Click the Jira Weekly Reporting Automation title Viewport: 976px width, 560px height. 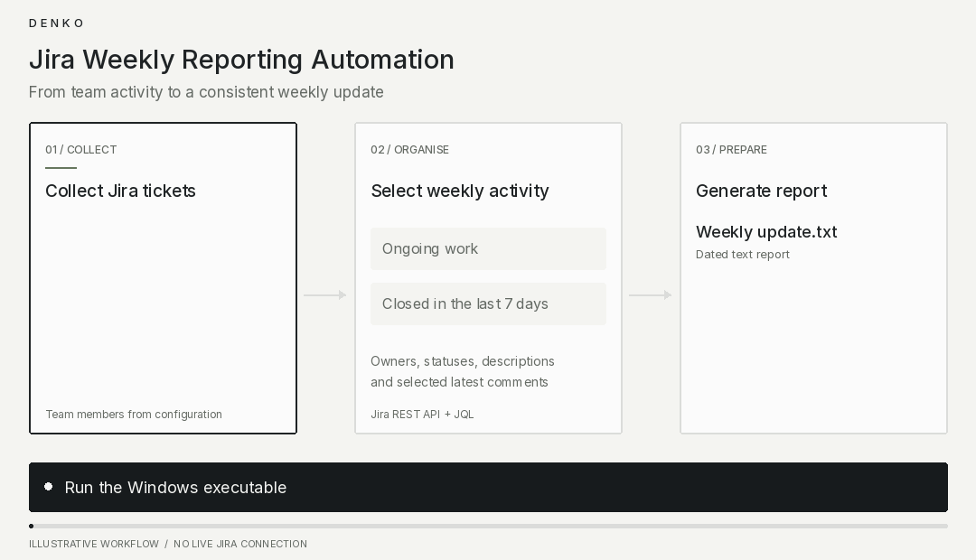point(241,60)
